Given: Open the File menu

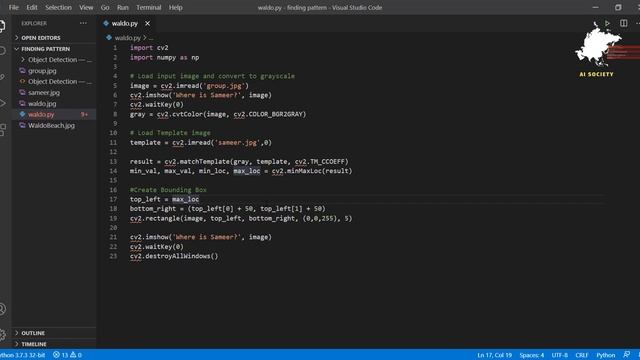Looking at the screenshot, I should click(x=13, y=7).
